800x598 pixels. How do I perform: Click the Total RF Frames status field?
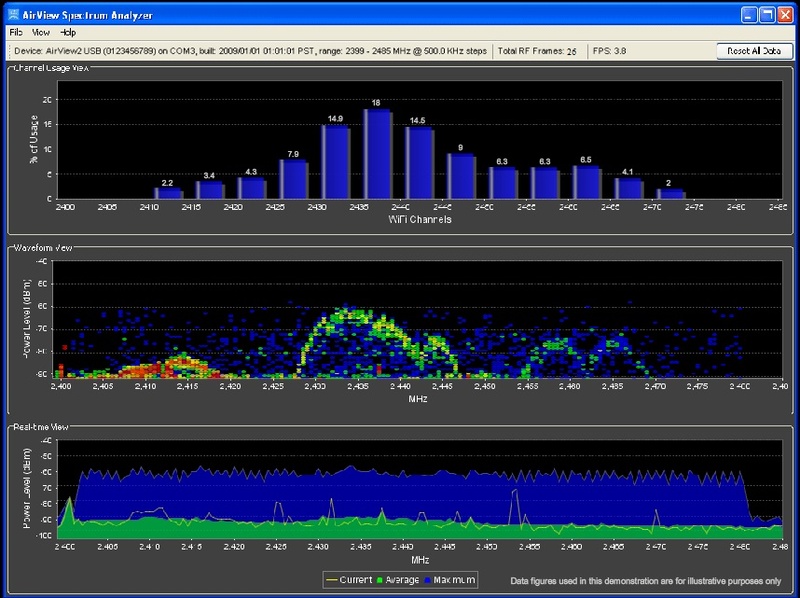538,51
